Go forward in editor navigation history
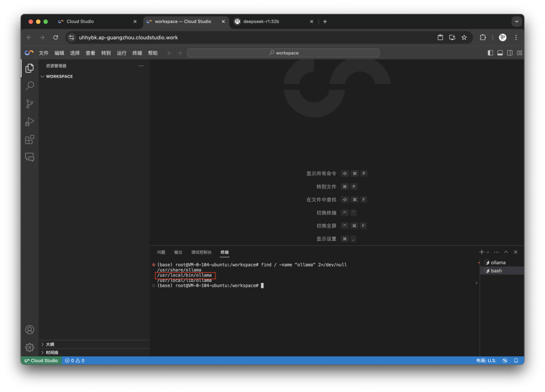Image resolution: width=545 pixels, height=392 pixels. point(179,53)
